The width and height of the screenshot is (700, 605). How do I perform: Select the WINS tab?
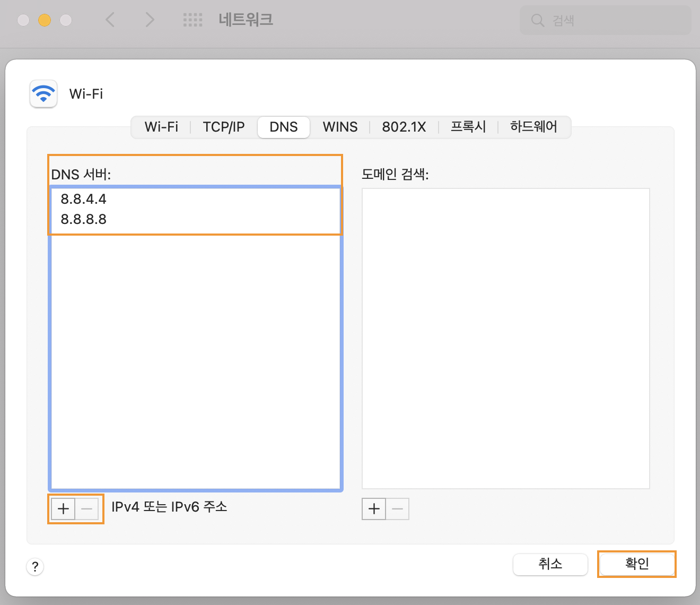(x=340, y=127)
